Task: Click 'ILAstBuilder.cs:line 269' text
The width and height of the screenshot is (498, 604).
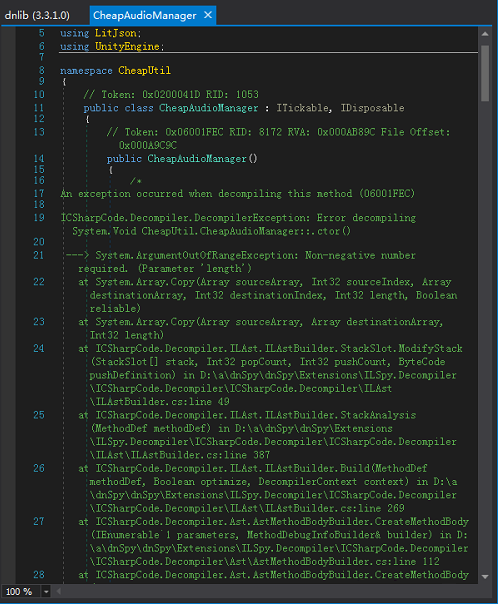Action: tap(334, 508)
